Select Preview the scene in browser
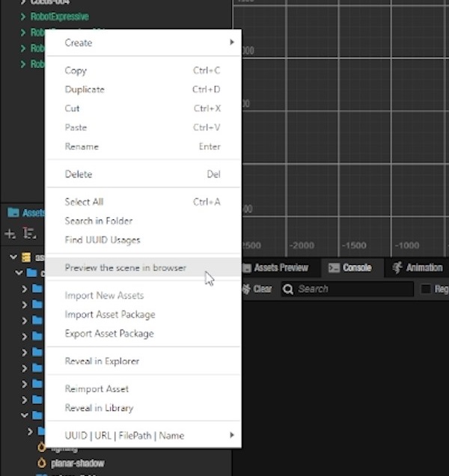This screenshot has height=476, width=449. point(126,268)
